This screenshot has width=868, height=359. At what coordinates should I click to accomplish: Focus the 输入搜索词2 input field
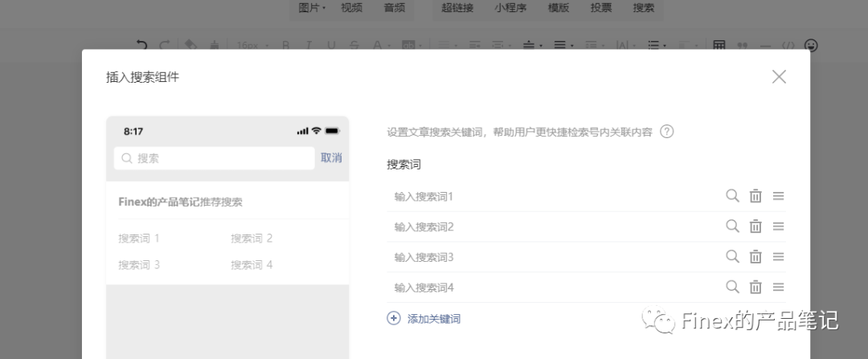pos(554,226)
